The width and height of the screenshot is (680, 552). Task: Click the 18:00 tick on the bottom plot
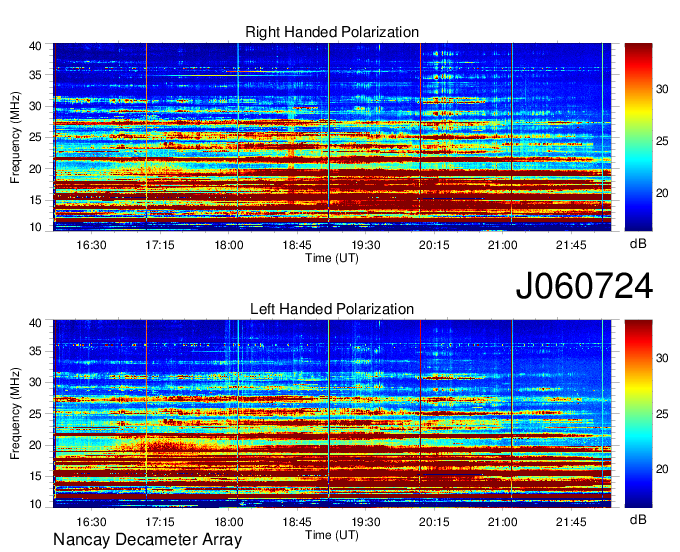pyautogui.click(x=229, y=522)
